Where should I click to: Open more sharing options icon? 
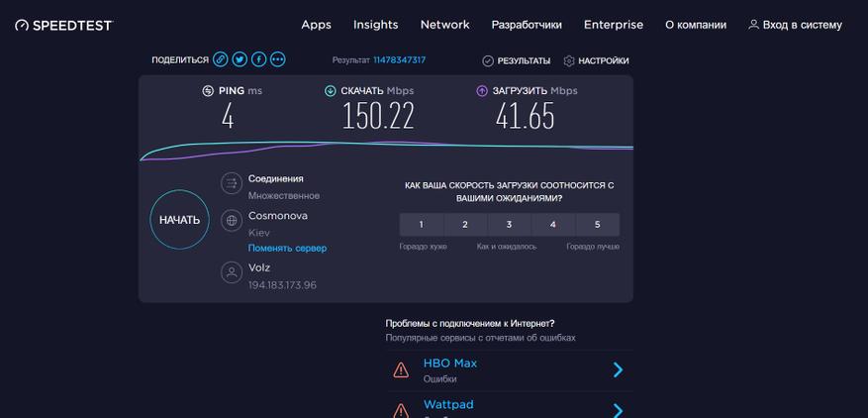pos(278,59)
